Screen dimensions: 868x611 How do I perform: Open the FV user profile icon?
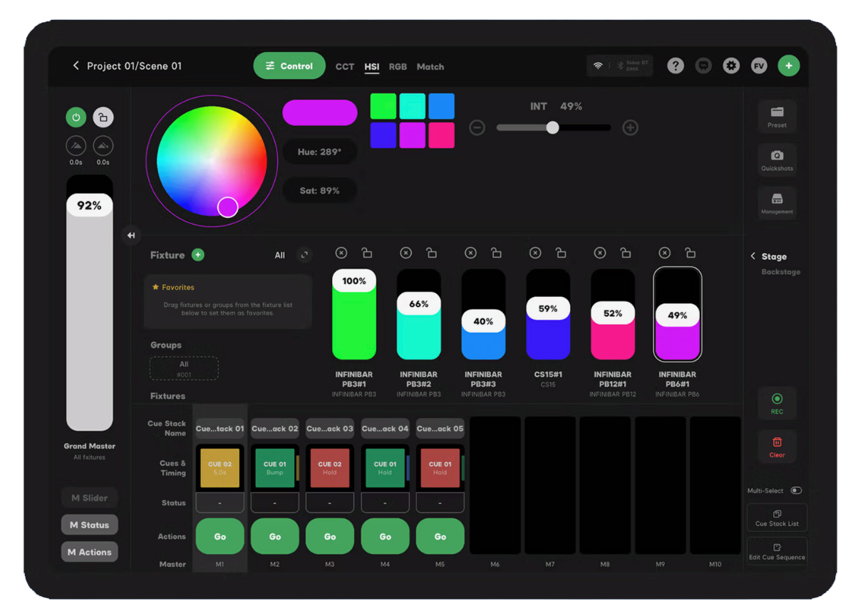pos(759,66)
